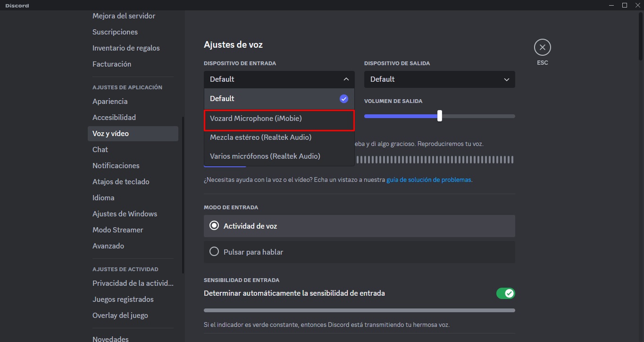The image size is (644, 342).
Task: Select Vozard Microphone (iMobie) input device
Action: [279, 119]
